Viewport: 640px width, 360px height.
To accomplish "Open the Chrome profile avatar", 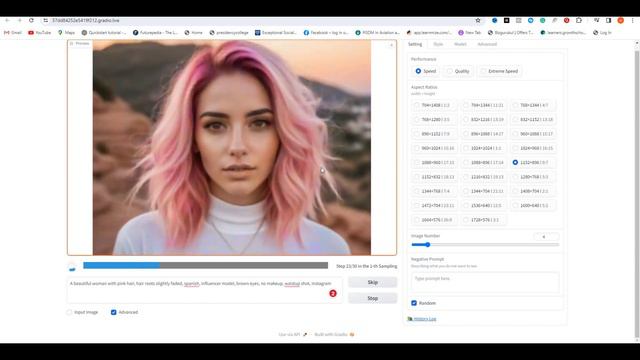I will point(620,20).
